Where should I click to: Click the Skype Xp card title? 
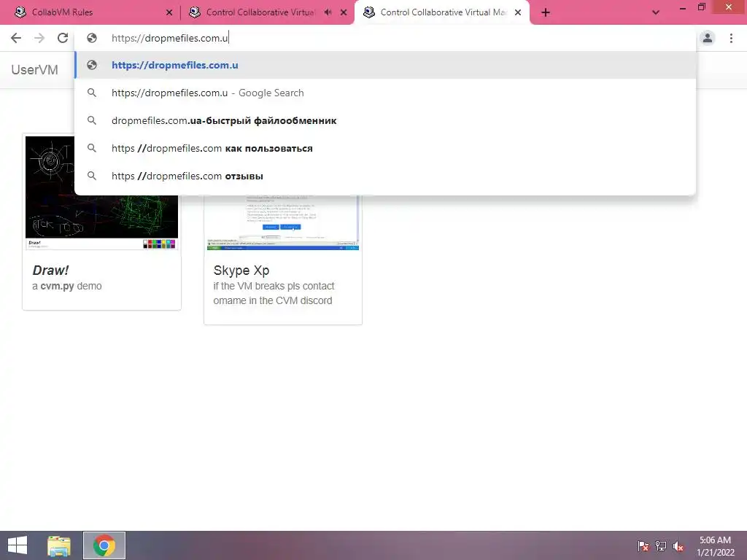point(241,271)
